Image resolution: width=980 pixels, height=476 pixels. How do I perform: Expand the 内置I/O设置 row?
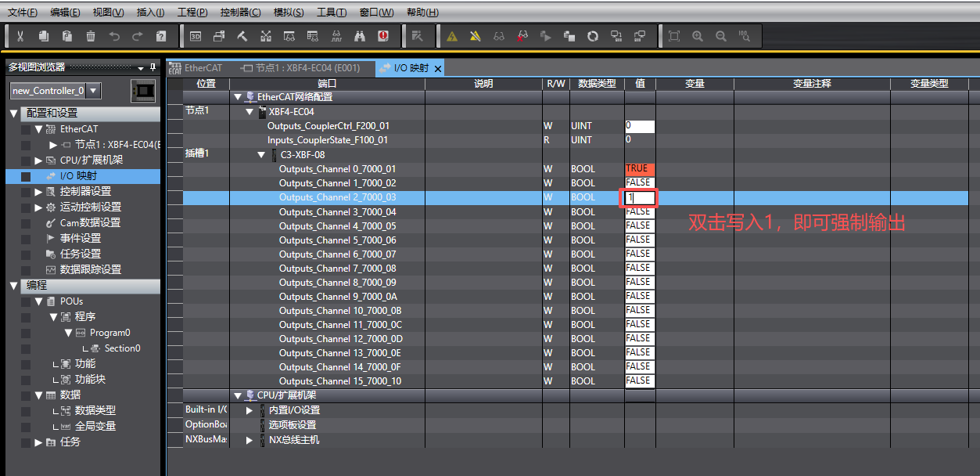point(249,410)
